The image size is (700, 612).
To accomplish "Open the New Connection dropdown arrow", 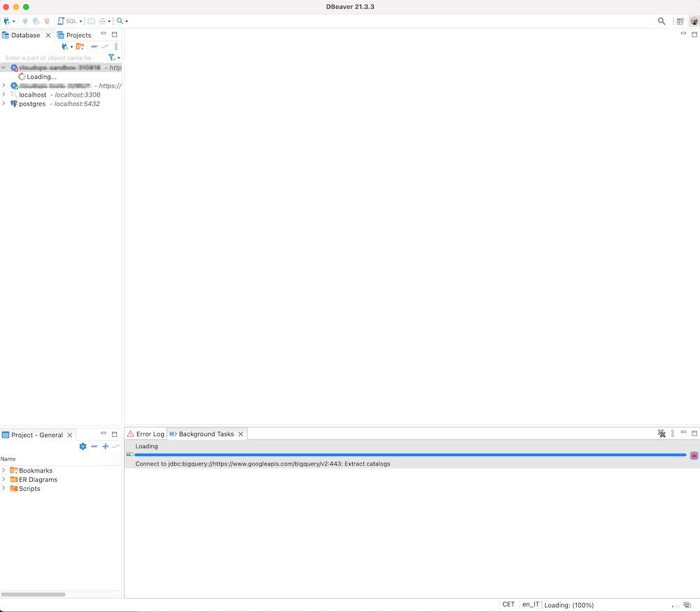I will tap(14, 21).
